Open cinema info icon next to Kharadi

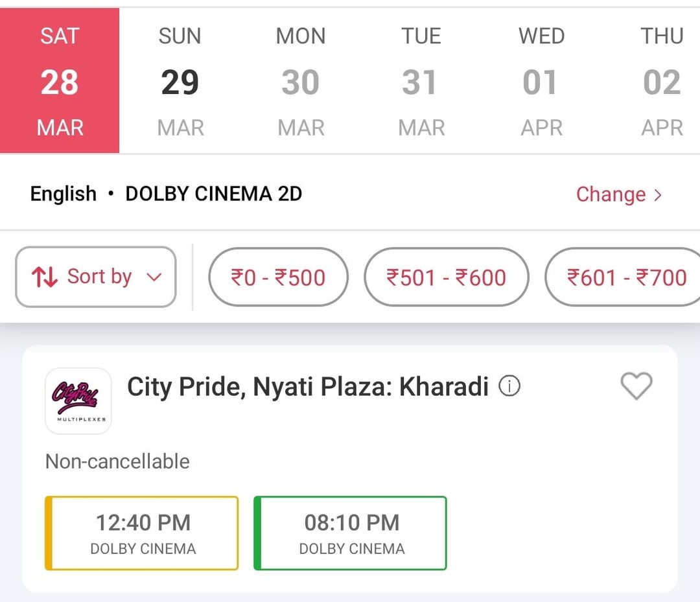(509, 387)
